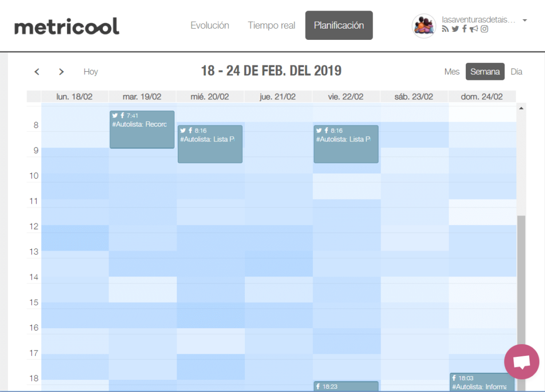Viewport: 545px width, 392px height.
Task: Open Sunday 18:03 Autolista Informa post
Action: [x=482, y=382]
